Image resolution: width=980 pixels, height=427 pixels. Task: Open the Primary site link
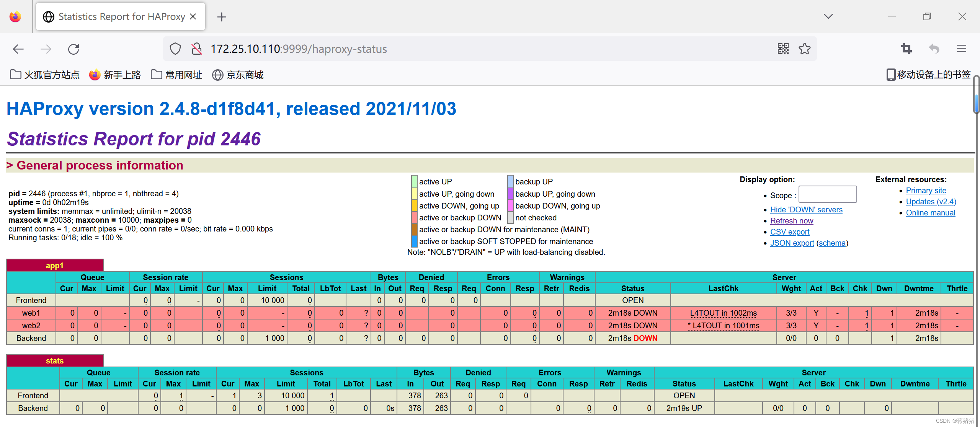[926, 191]
